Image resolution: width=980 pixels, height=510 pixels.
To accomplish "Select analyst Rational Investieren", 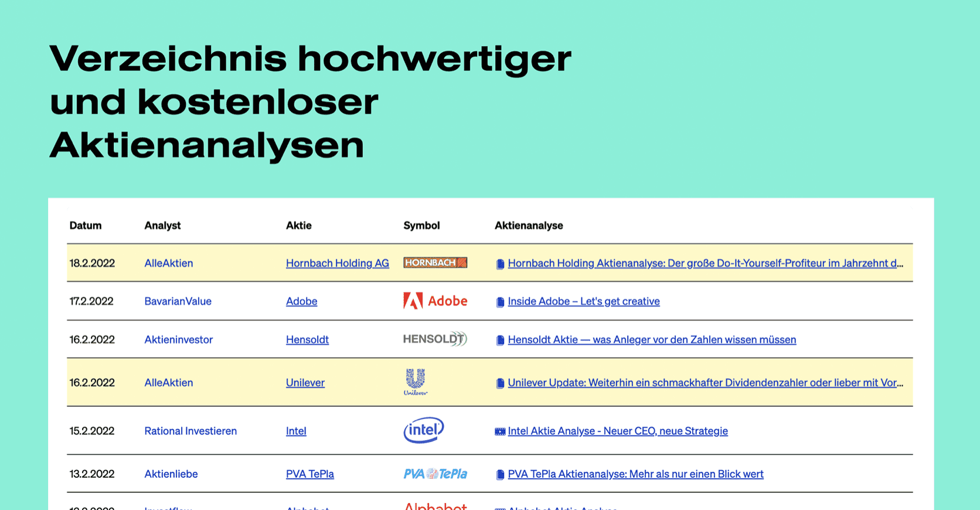I will [x=190, y=431].
